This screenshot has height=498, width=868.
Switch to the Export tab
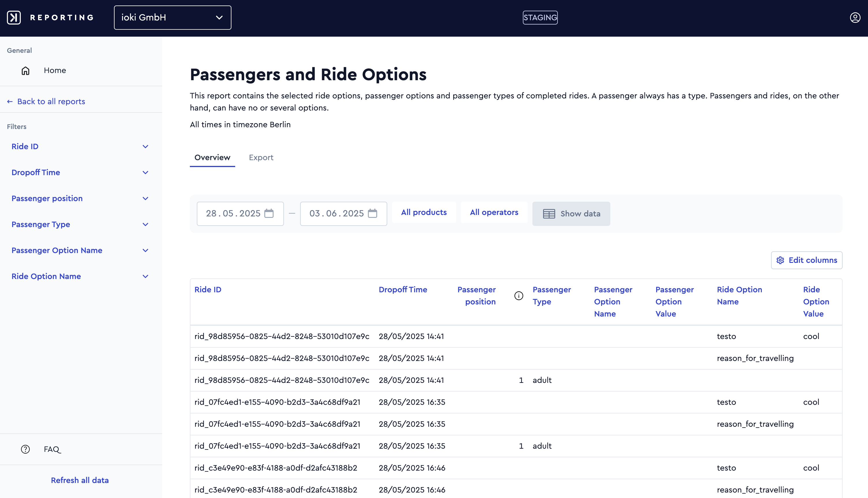261,158
